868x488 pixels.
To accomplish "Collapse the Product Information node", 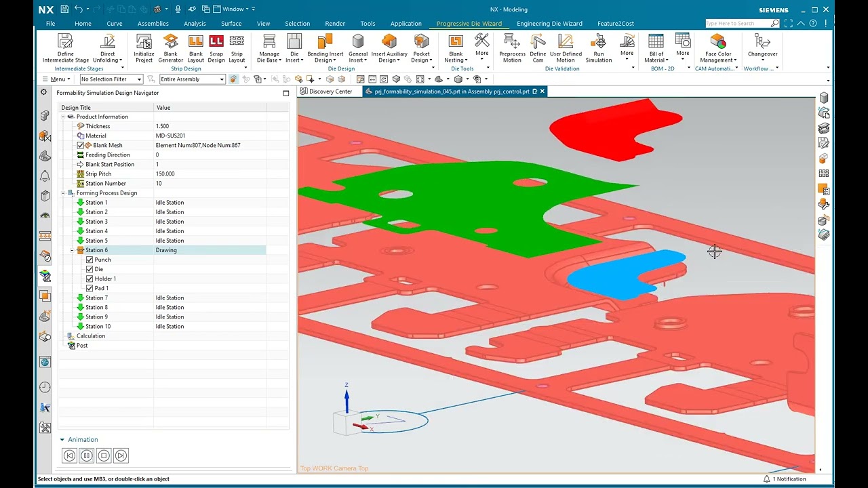I will coord(63,117).
